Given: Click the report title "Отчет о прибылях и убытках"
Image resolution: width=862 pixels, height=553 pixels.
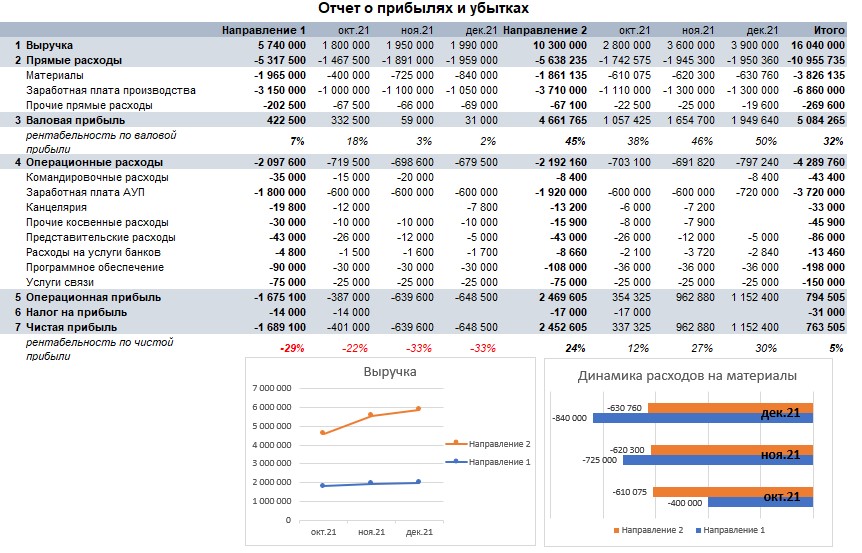Looking at the screenshot, I should coord(424,9).
